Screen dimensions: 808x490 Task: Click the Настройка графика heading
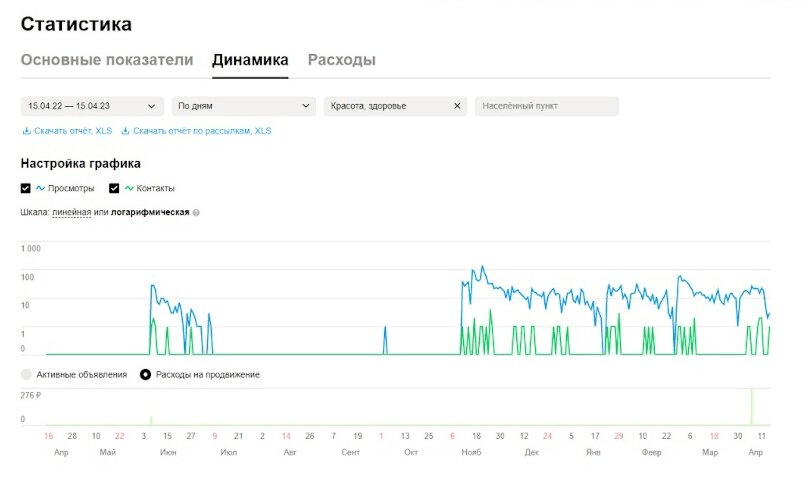(80, 163)
